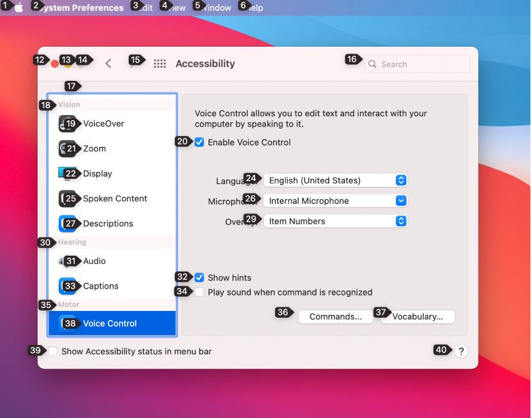Viewport: 532px width, 418px height.
Task: Click the Vocabulary... button
Action: [418, 317]
